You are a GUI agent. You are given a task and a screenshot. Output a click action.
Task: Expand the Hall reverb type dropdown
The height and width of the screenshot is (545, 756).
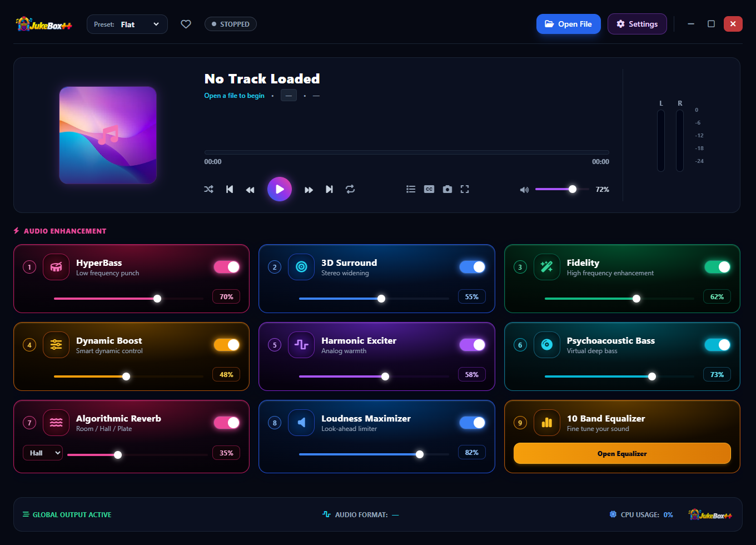[43, 453]
